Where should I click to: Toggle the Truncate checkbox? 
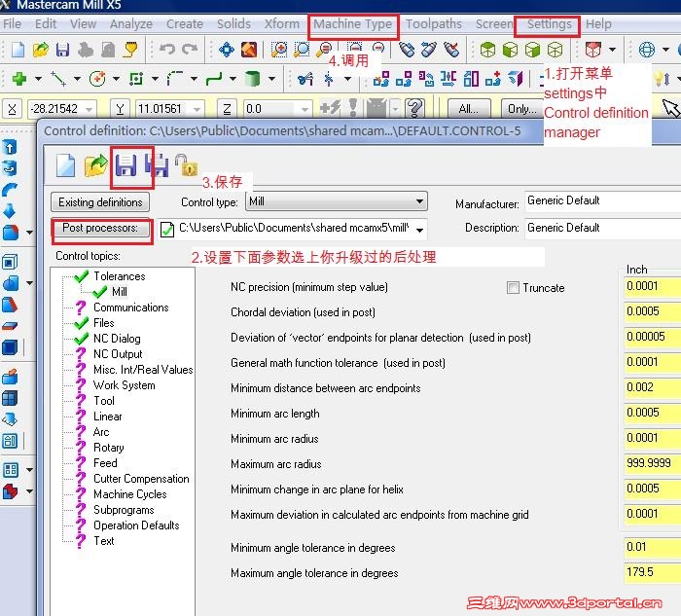513,288
